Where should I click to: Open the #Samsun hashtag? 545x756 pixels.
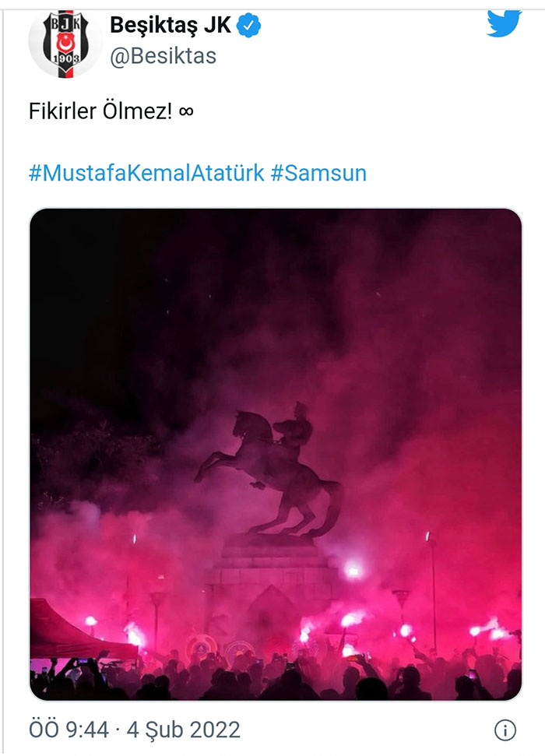click(x=318, y=173)
